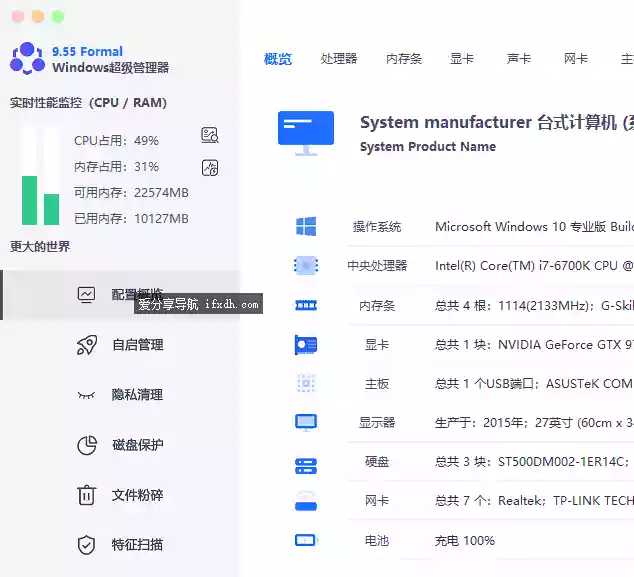Click the System Product Name text
The height and width of the screenshot is (577, 634).
pos(428,146)
